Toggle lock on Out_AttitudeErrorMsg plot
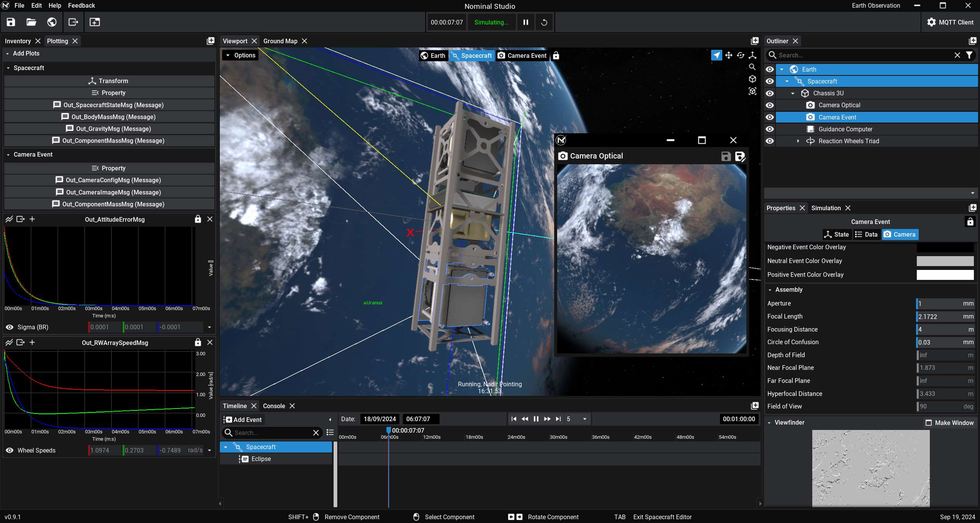This screenshot has width=980, height=523. point(198,219)
